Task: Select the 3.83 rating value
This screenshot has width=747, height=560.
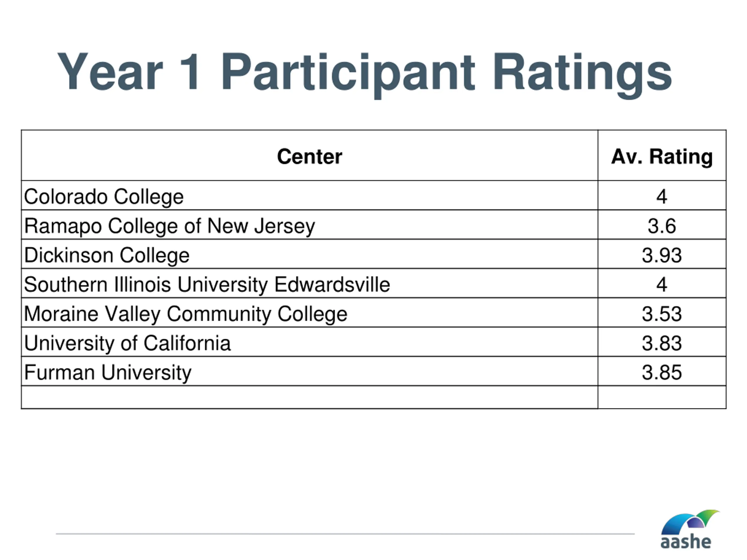Action: (x=662, y=343)
